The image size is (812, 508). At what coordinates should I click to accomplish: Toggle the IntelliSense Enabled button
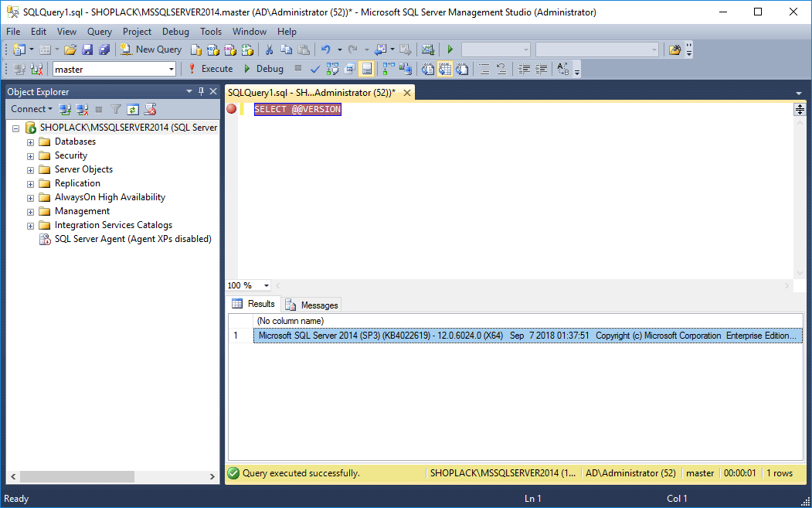coord(367,69)
